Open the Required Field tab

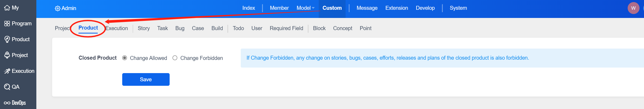coord(286,28)
